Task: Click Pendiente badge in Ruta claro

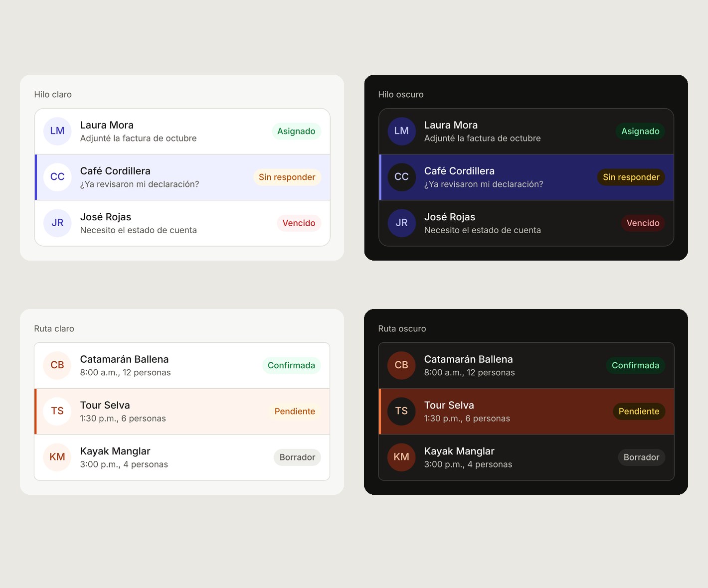Action: (x=295, y=411)
